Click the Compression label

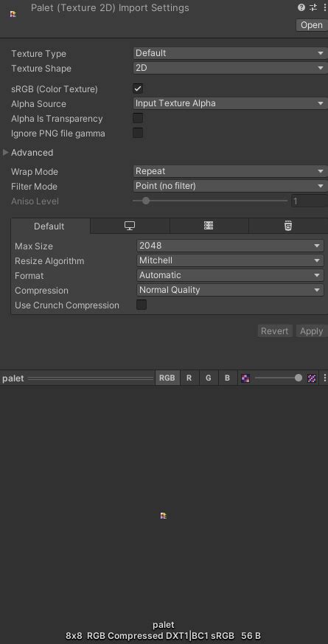41,291
